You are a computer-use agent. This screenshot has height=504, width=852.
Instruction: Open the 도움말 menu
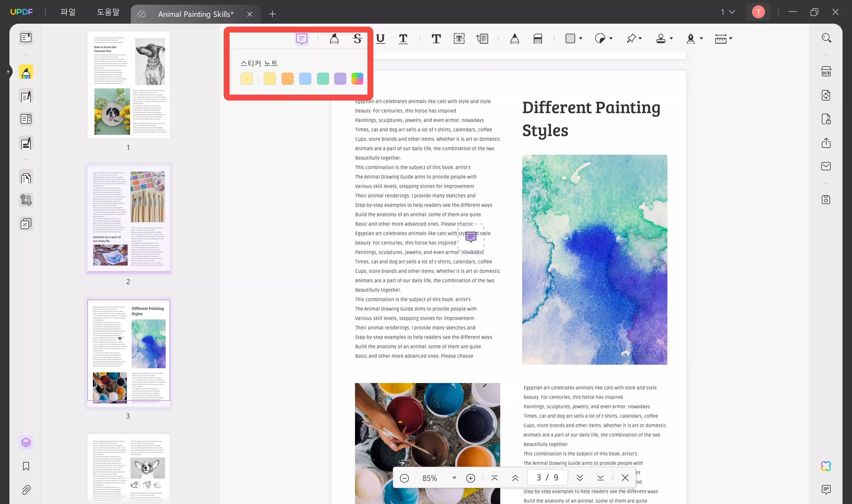tap(108, 12)
